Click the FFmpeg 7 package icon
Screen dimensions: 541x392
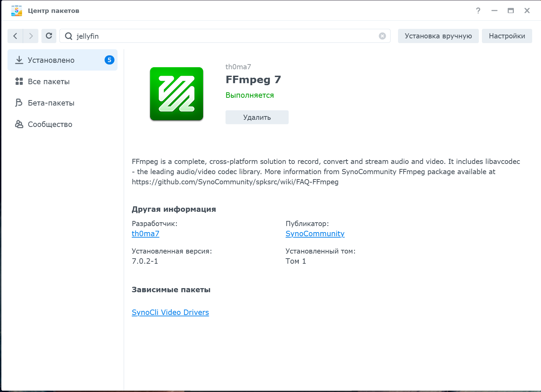(x=177, y=94)
